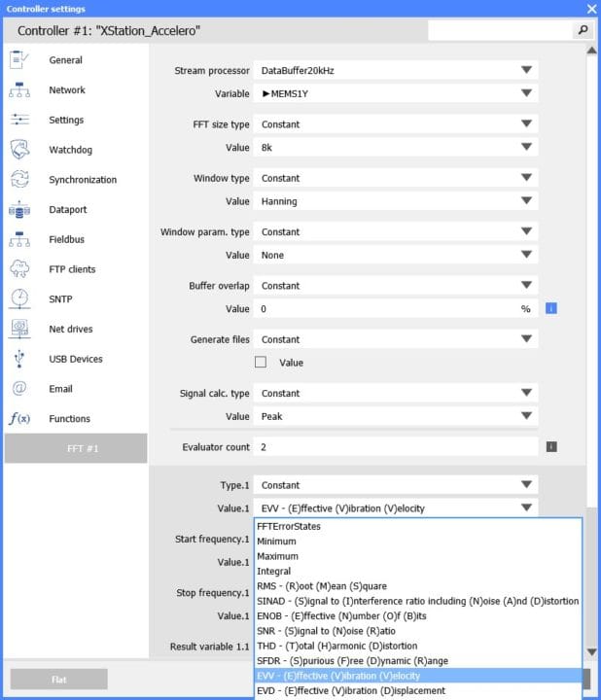
Task: Open the Net drives icon
Action: tap(18, 329)
